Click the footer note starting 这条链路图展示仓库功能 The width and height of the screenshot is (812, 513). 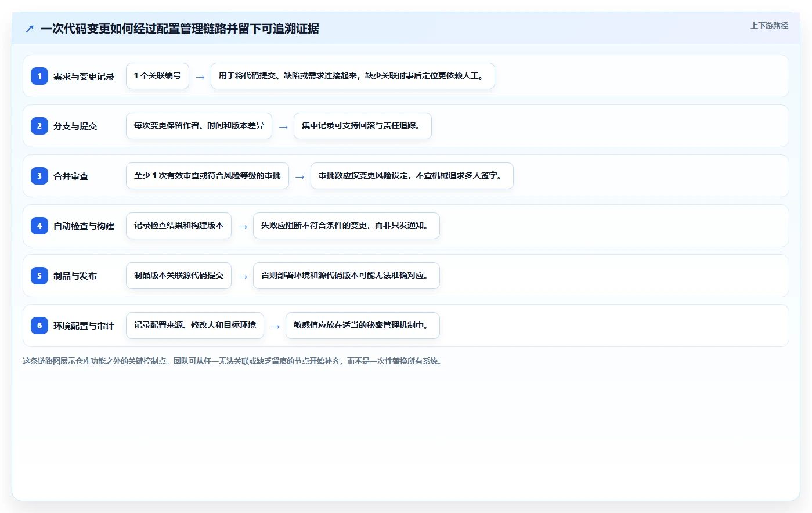pyautogui.click(x=233, y=361)
